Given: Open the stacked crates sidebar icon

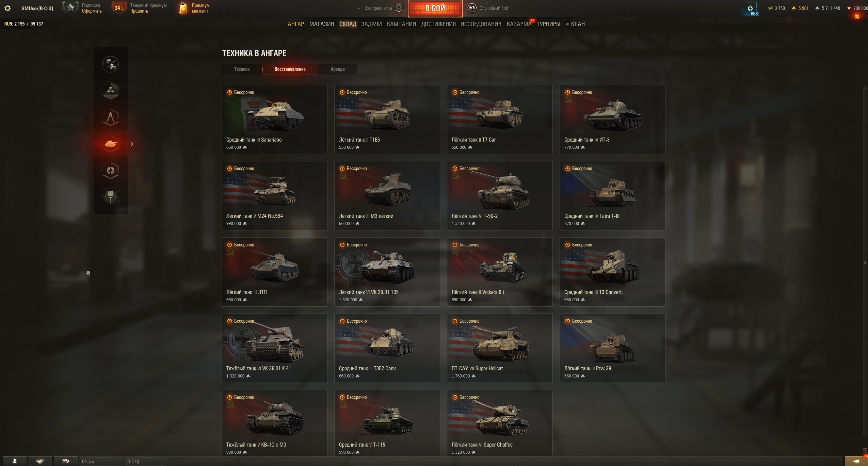Looking at the screenshot, I should (111, 91).
